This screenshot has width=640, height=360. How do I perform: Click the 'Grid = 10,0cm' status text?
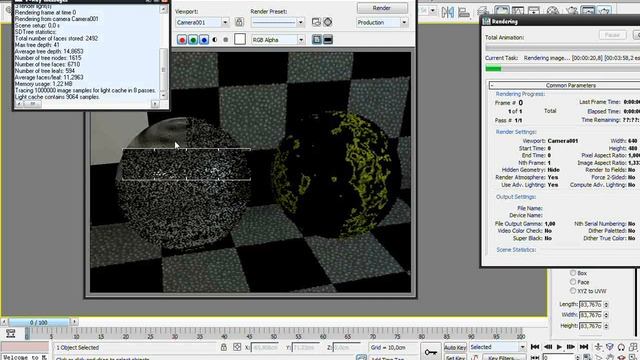click(x=388, y=347)
